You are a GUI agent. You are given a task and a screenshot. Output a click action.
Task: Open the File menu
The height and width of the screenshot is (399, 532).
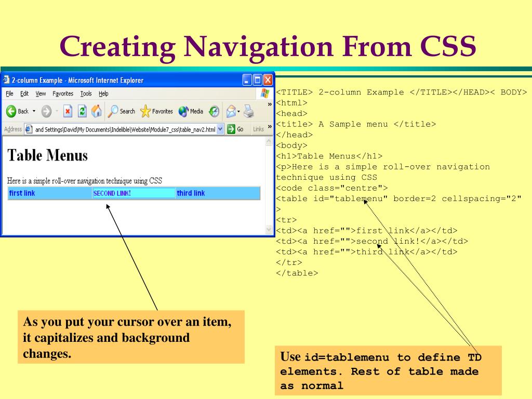9,94
